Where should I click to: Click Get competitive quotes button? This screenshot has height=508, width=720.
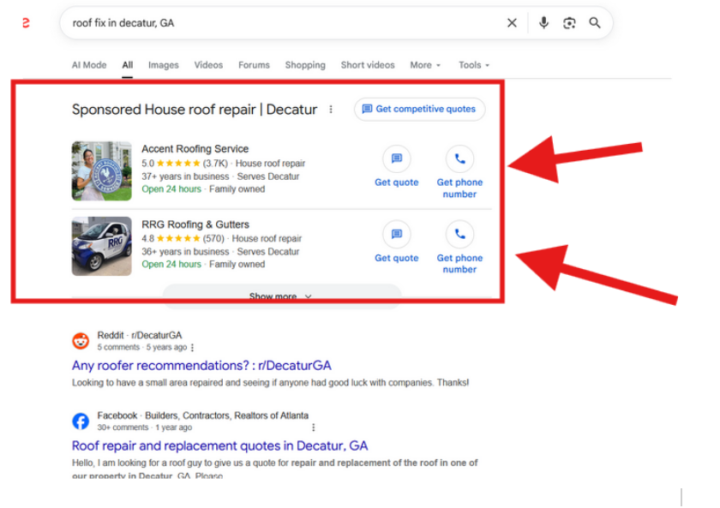click(x=419, y=109)
